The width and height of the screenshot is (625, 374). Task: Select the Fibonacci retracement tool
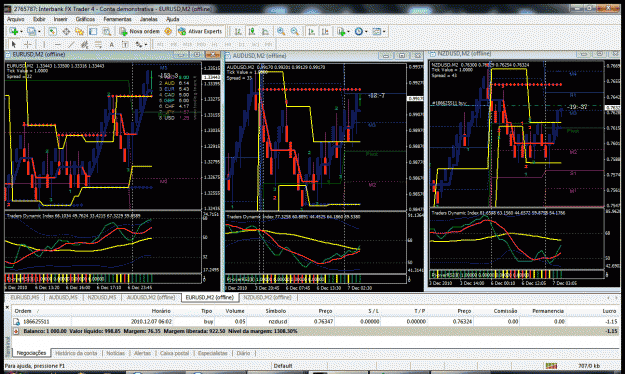pyautogui.click(x=98, y=44)
